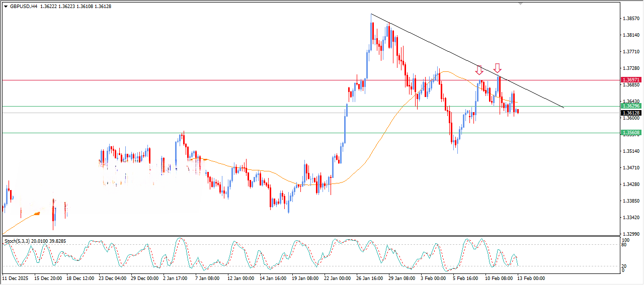This screenshot has height=285, width=644.
Task: Click the Stoch(5,3,3) indicator label
Action: 17,241
